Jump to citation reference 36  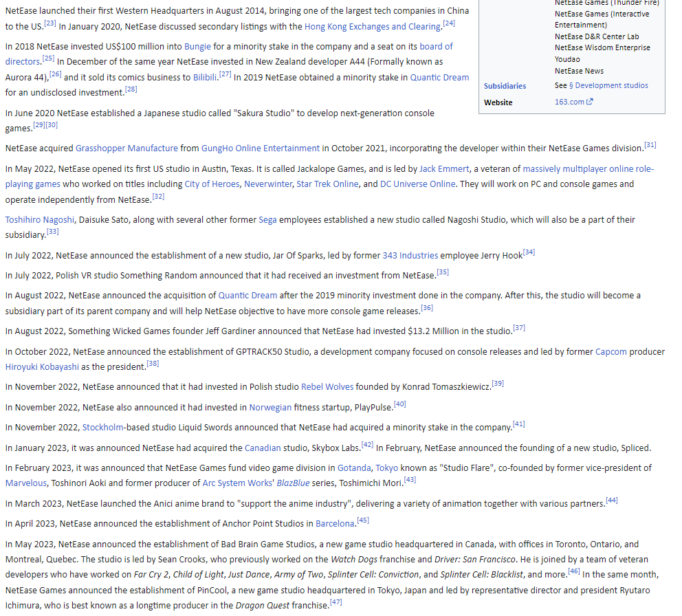(427, 307)
